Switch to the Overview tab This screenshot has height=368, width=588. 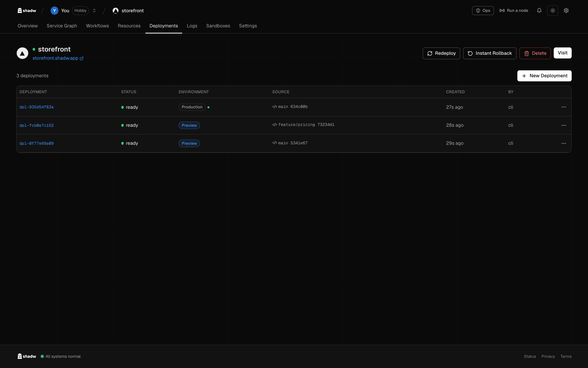click(x=28, y=26)
